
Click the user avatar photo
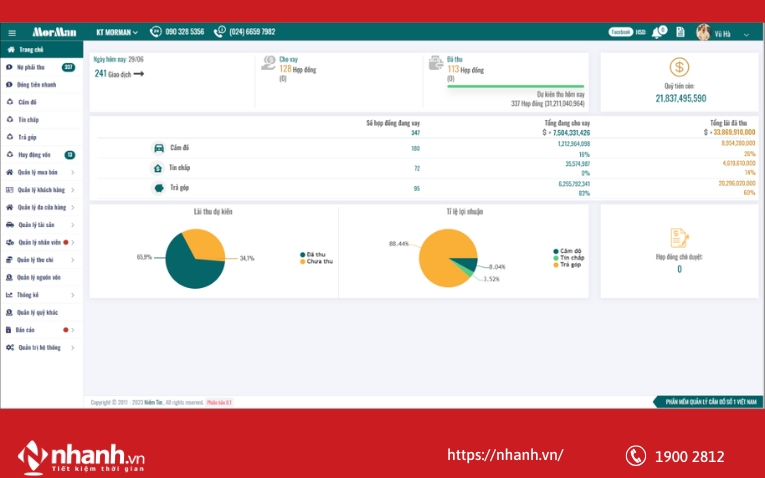(703, 32)
